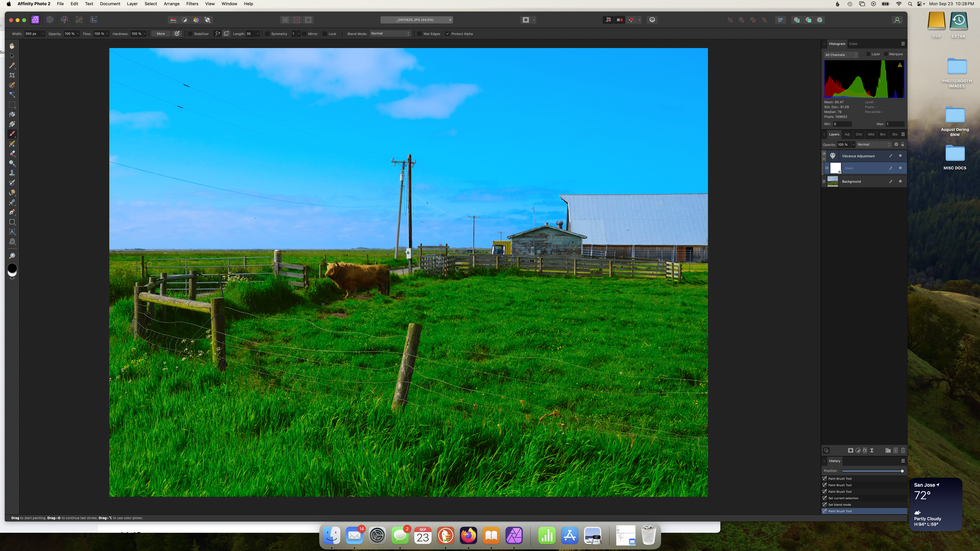
Task: Select the Zoom magnifier tool
Action: 12,256
